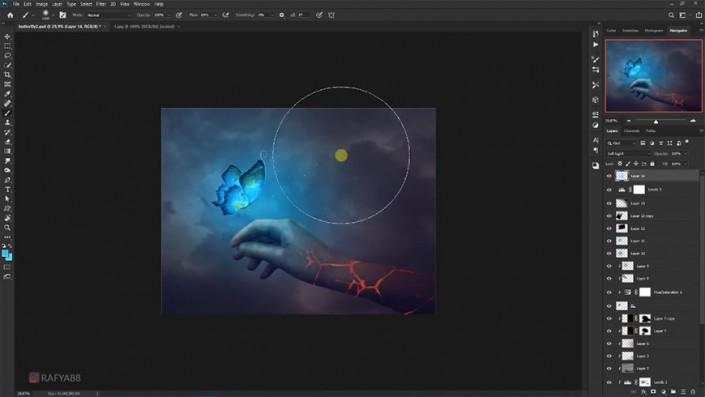Toggle visibility of Hue/Saturation 1 layer

pyautogui.click(x=609, y=292)
